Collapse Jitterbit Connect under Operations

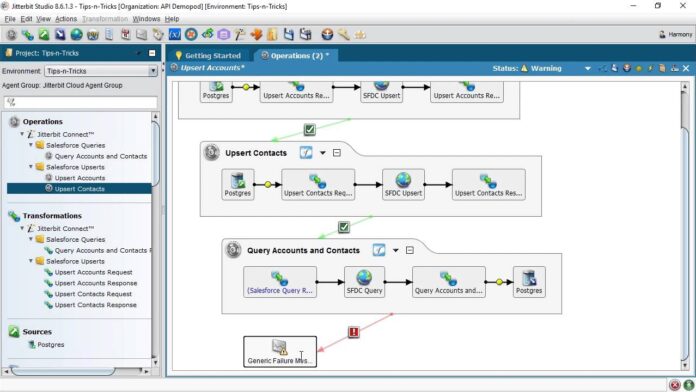22,134
